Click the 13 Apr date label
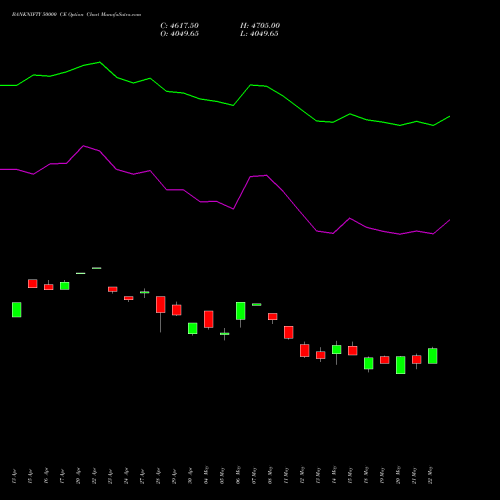Image resolution: width=500 pixels, height=500 pixels. (x=14, y=476)
